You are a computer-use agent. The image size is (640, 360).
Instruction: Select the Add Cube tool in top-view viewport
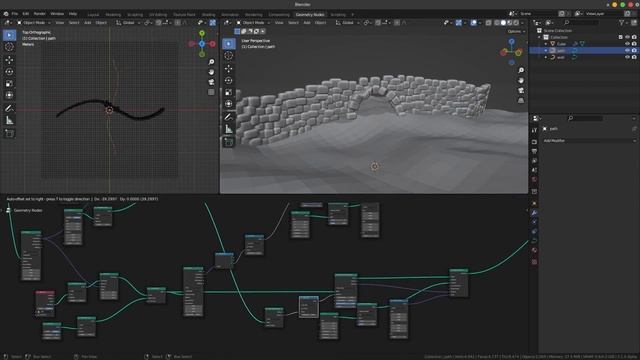(9, 133)
